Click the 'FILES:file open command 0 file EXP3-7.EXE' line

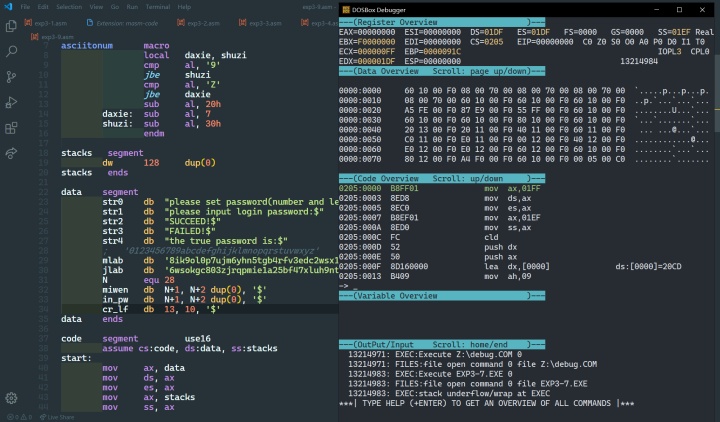point(467,384)
